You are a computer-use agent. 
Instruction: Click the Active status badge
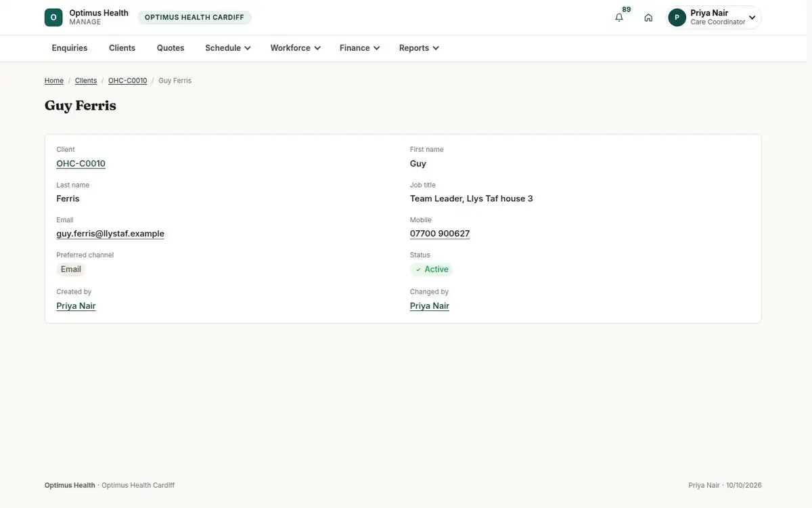pos(432,270)
